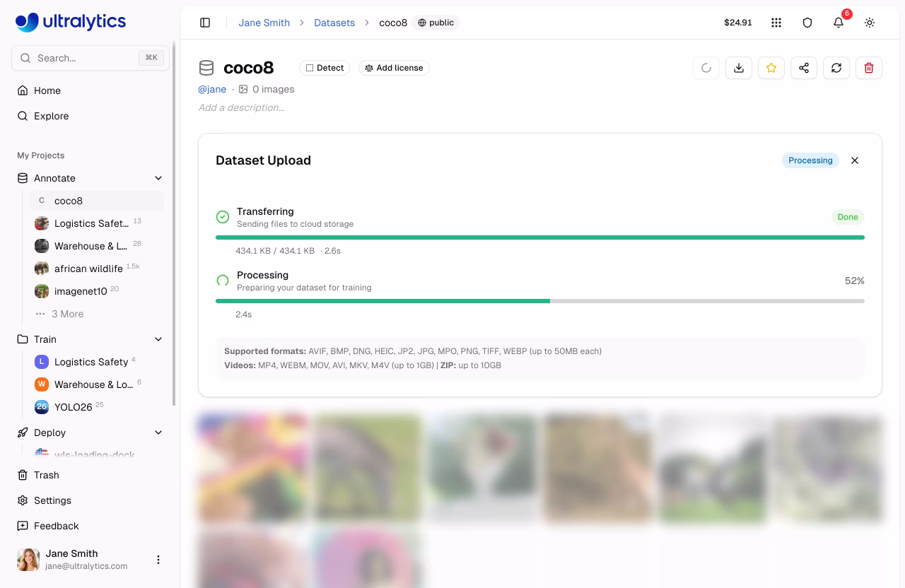Toggle light/dark theme sun icon
905x588 pixels.
click(x=870, y=23)
